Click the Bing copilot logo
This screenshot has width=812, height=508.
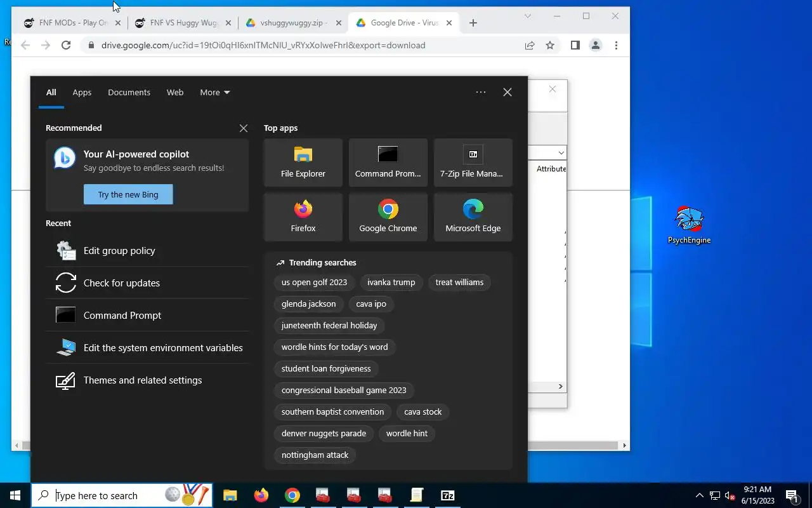pyautogui.click(x=65, y=157)
